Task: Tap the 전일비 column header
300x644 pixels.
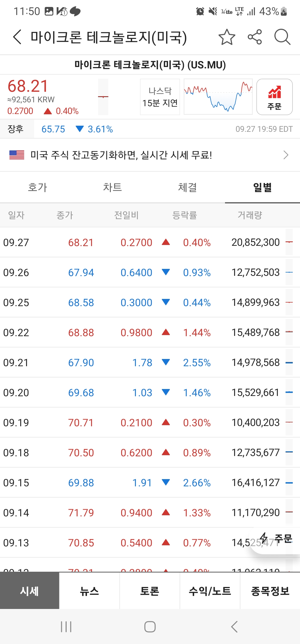Action: point(126,215)
